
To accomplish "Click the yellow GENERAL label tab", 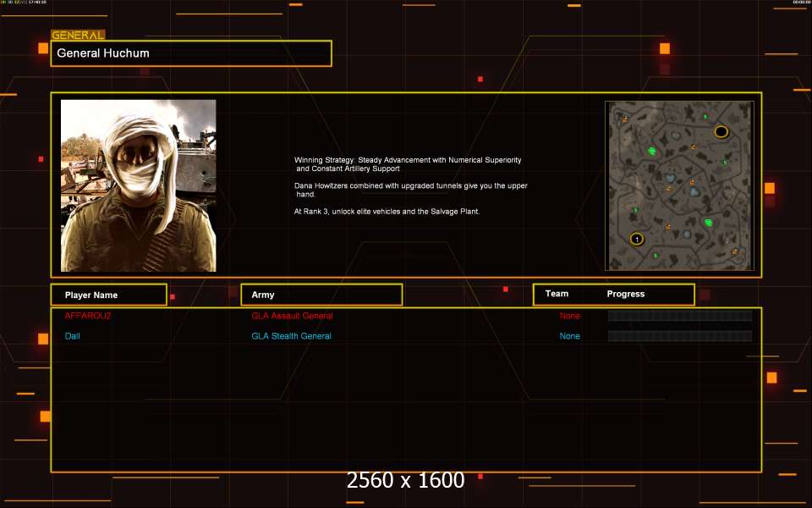I will click(78, 35).
